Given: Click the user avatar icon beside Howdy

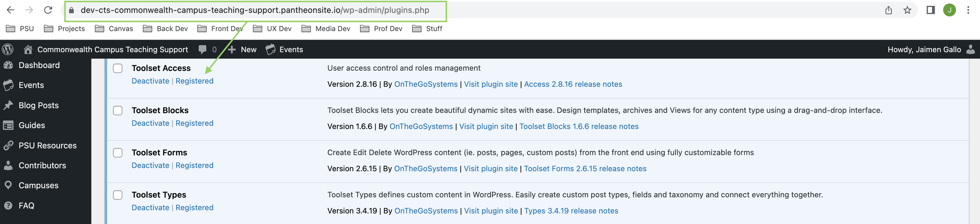Looking at the screenshot, I should pyautogui.click(x=971, y=50).
